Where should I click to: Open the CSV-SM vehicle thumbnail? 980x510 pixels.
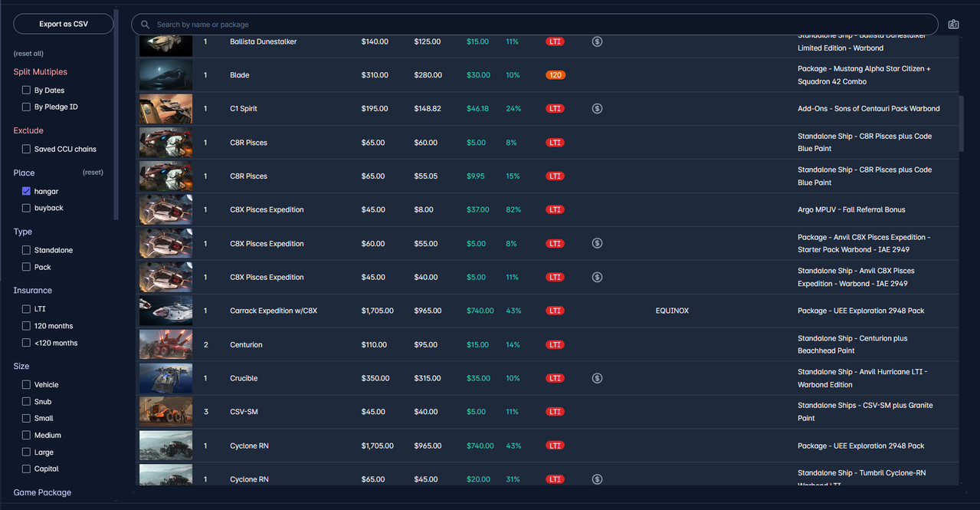[x=166, y=412]
